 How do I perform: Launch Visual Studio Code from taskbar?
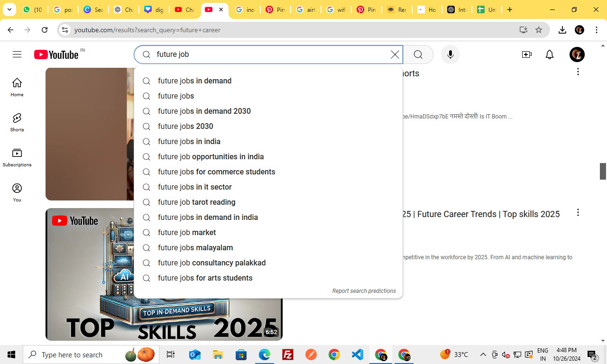pyautogui.click(x=358, y=355)
